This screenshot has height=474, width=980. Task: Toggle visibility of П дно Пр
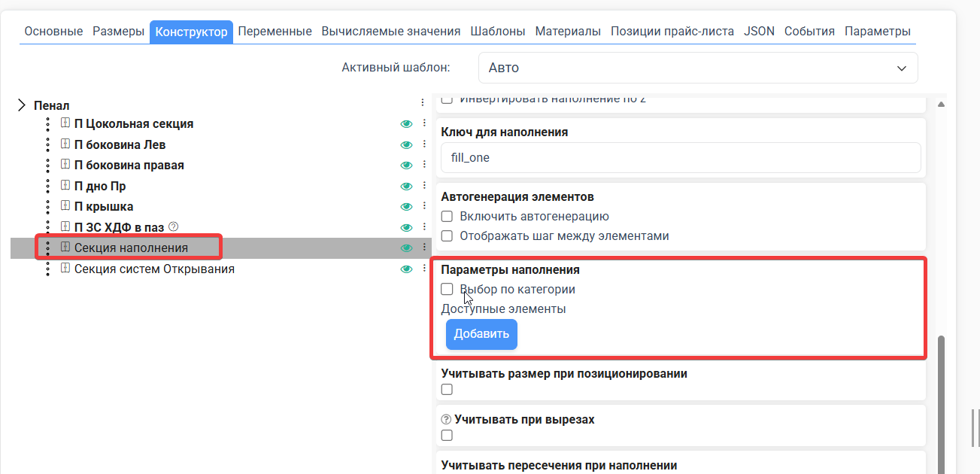407,186
